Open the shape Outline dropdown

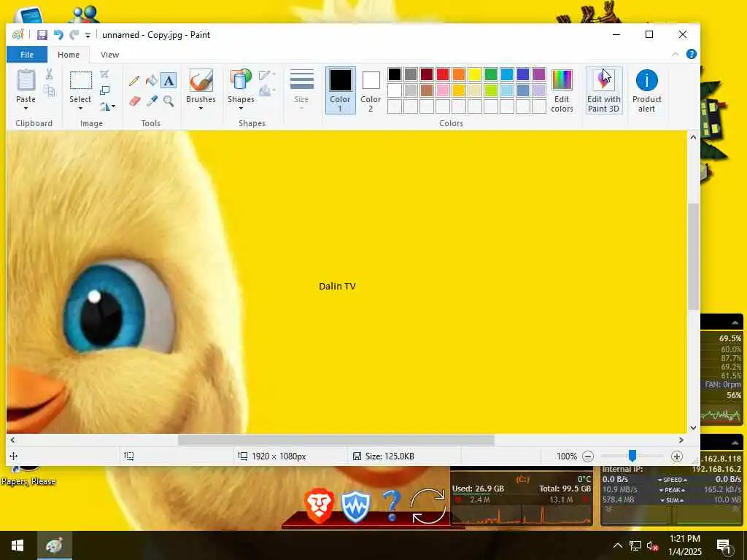(x=267, y=75)
